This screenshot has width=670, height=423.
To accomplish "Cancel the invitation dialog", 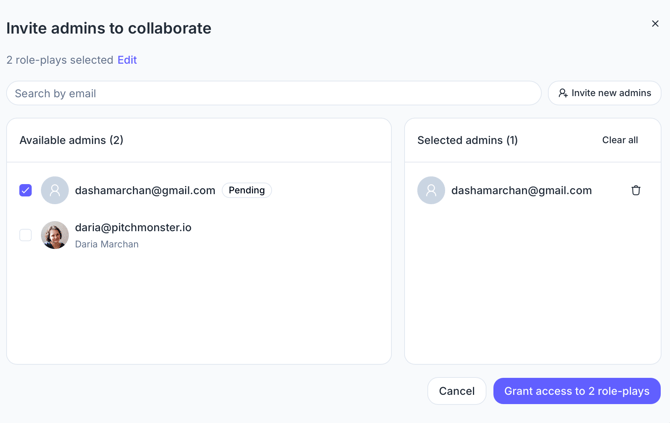I will (x=457, y=391).
